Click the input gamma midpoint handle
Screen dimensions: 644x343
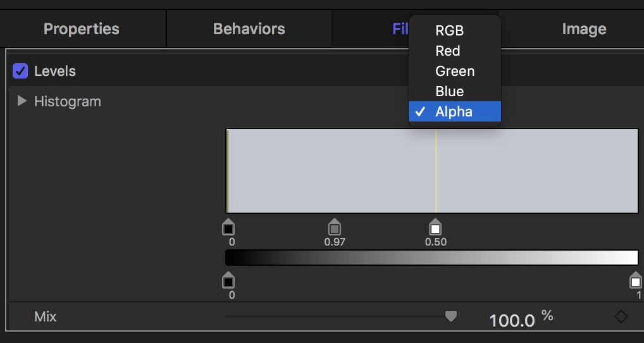(335, 227)
